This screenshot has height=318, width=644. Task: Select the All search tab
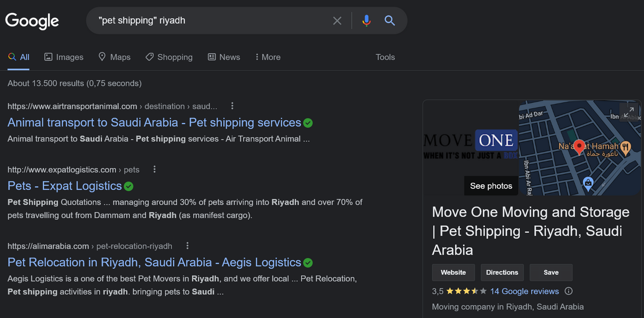click(19, 57)
